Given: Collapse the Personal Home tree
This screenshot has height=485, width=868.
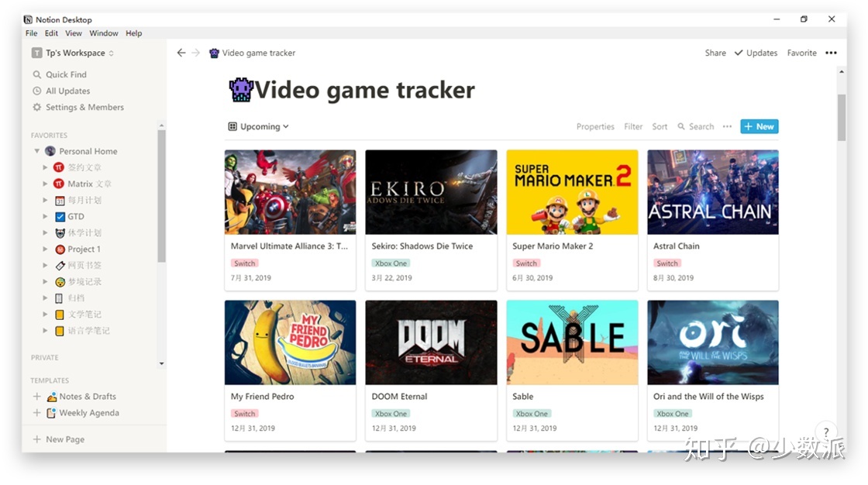Looking at the screenshot, I should 36,151.
